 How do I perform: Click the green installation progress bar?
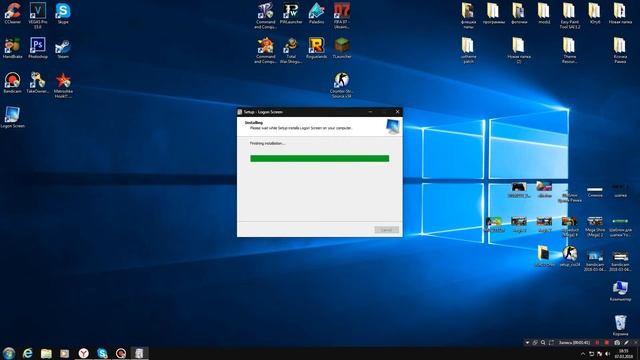[320, 158]
